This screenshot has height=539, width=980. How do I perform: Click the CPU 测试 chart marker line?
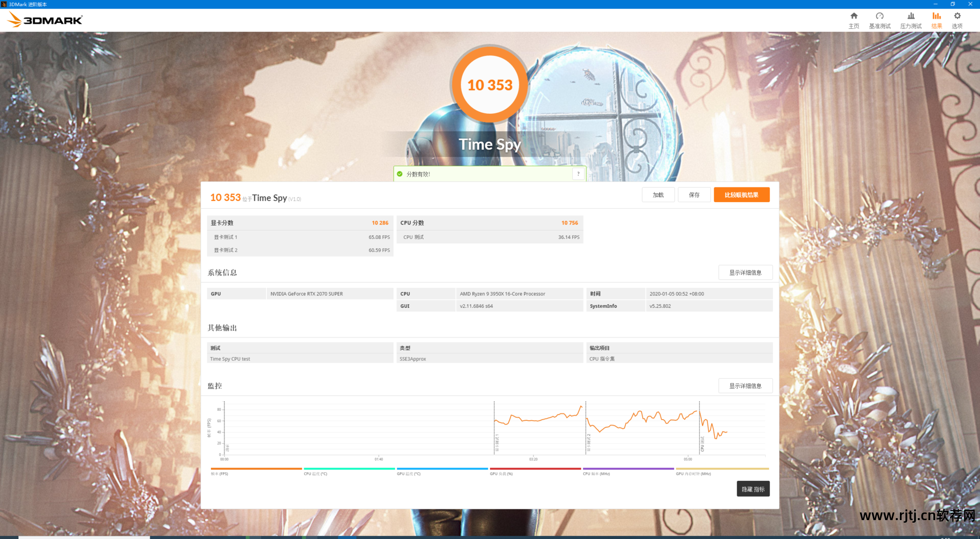click(x=700, y=428)
